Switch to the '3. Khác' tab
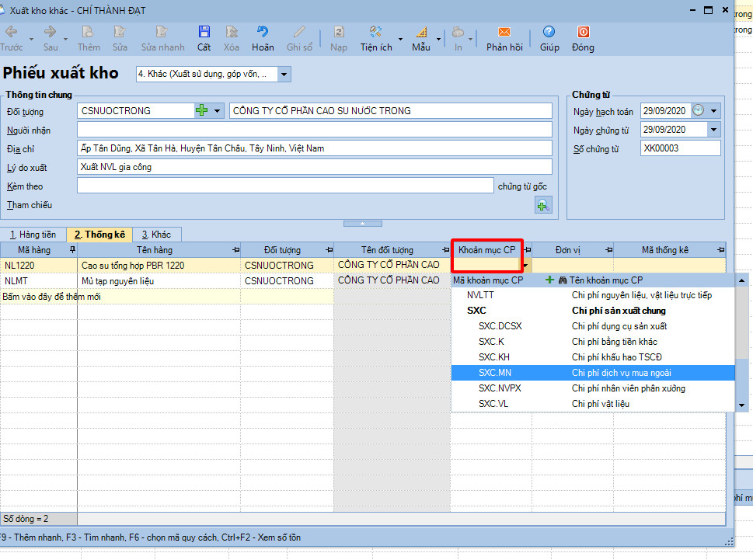 (x=156, y=235)
